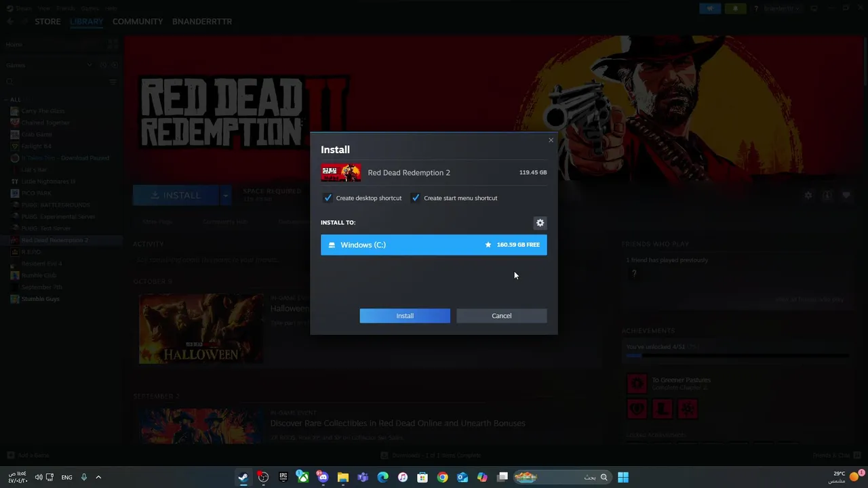Screen dimensions: 868x488
Task: Click the ready-to-play filter icon in sidebar
Action: pos(115,65)
